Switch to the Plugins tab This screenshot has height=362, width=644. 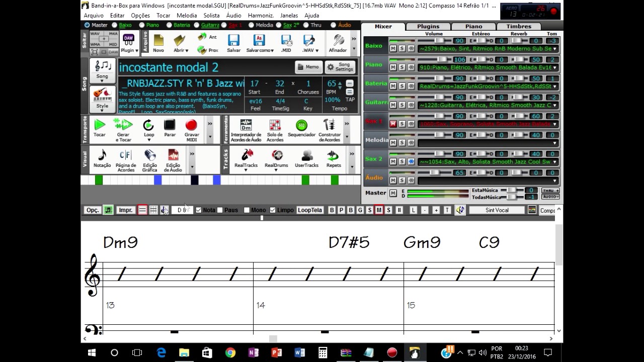[428, 26]
